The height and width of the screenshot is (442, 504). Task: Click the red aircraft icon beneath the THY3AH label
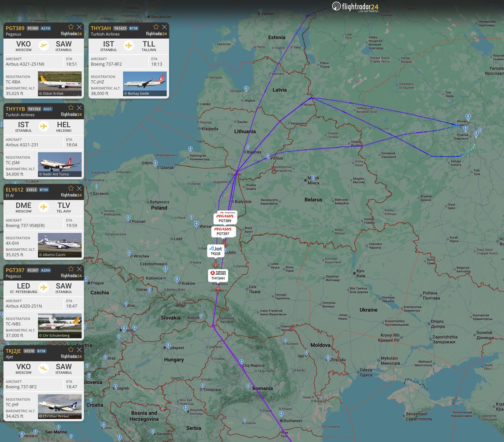pos(217,289)
